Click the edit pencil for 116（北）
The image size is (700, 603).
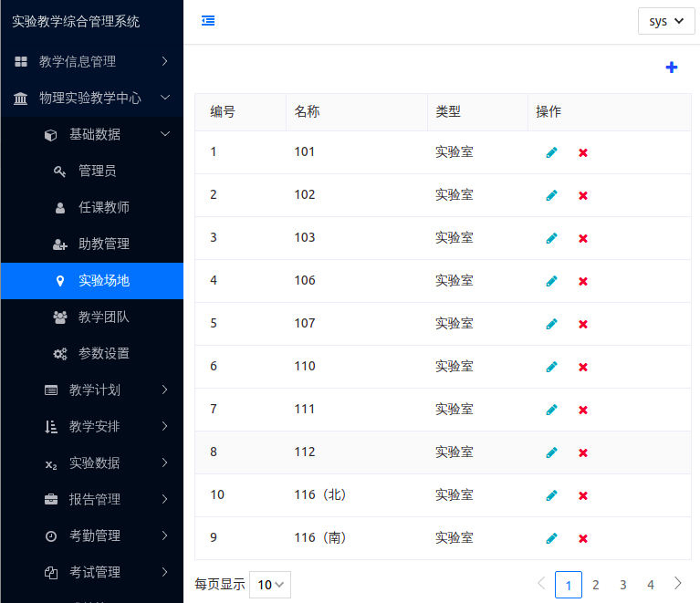(551, 495)
